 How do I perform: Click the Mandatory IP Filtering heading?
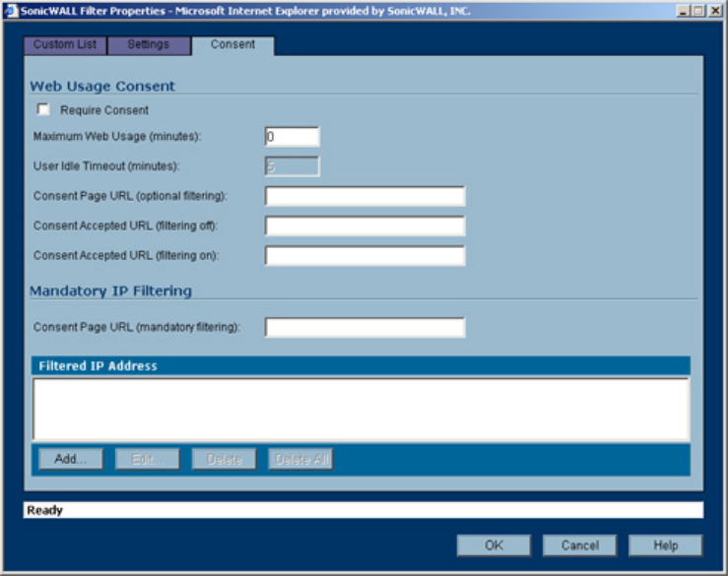[111, 291]
